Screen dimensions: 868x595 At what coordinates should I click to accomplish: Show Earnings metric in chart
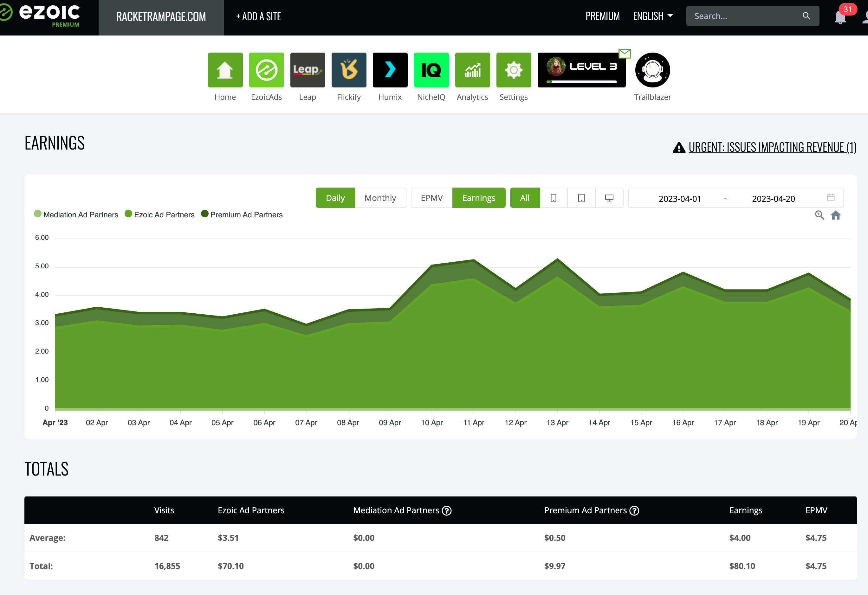point(479,198)
